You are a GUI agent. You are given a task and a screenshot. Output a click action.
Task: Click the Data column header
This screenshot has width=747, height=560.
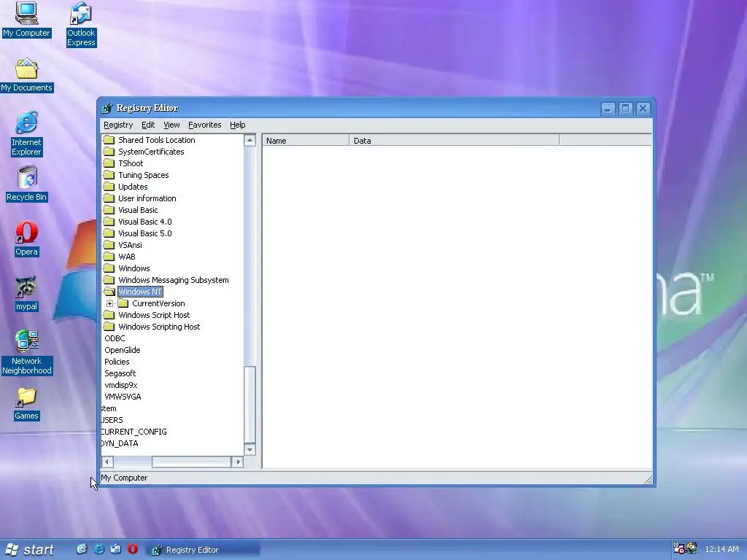click(454, 141)
